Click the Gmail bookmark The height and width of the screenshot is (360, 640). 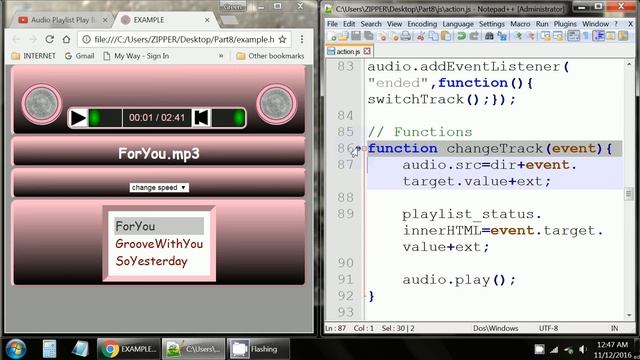point(80,56)
